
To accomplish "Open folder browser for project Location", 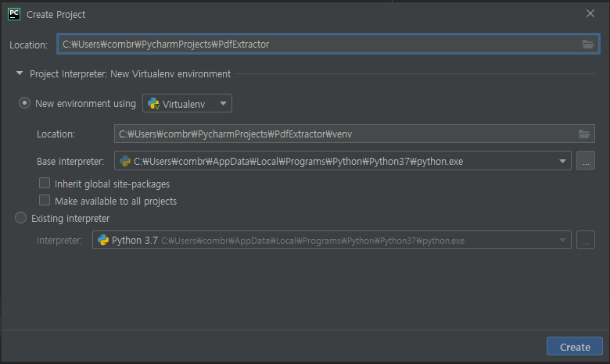I will [x=588, y=44].
